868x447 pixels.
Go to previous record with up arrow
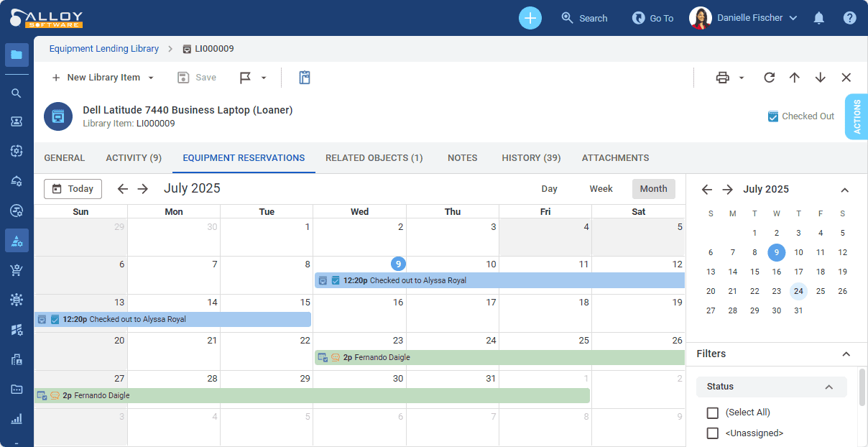pos(794,78)
